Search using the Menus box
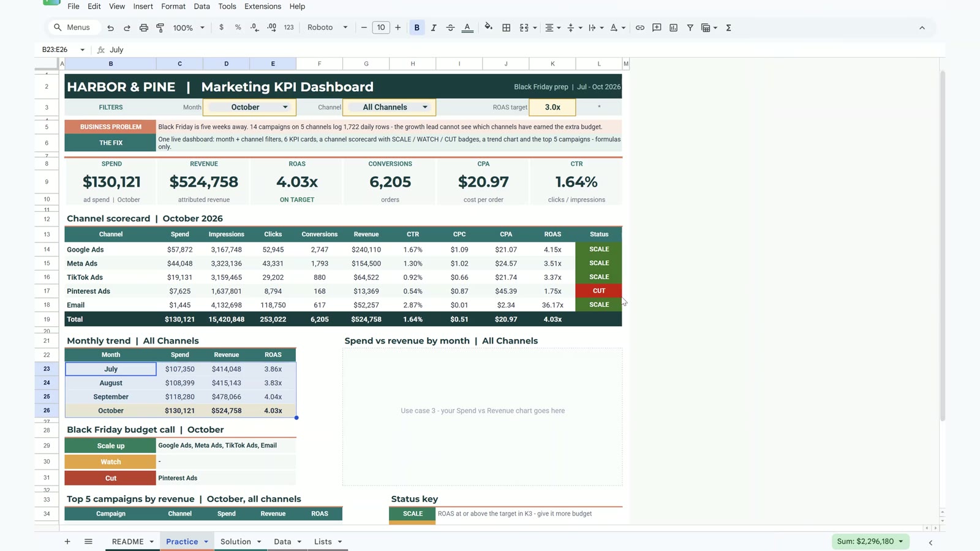The image size is (980, 551). pos(73,28)
